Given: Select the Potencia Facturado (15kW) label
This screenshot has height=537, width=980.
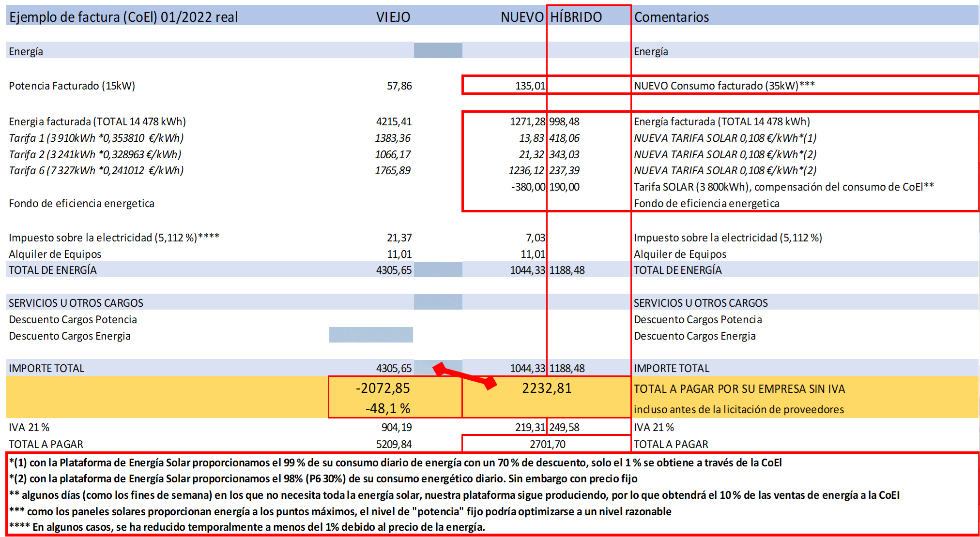Looking at the screenshot, I should (72, 86).
